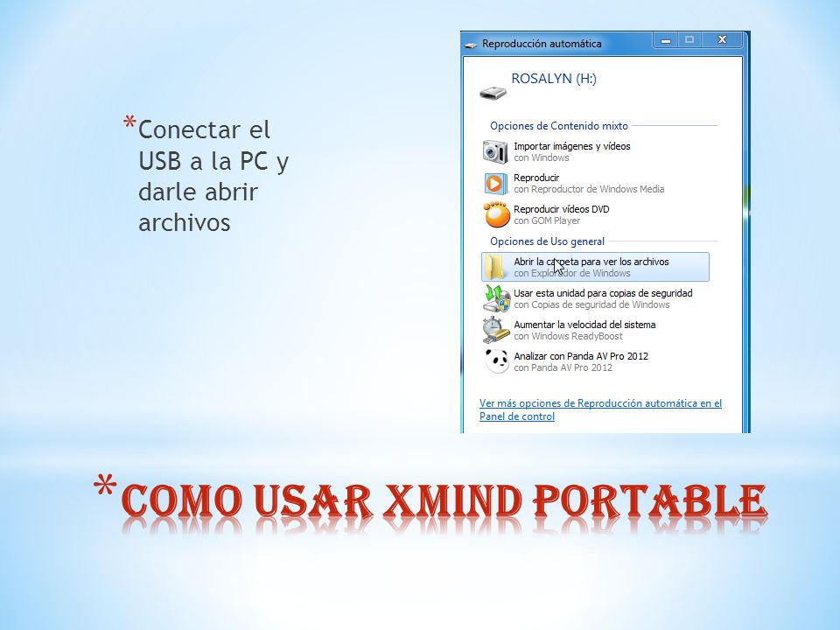Viewport: 840px width, 630px height.
Task: Select Usar esta unidad para copias de seguridad
Action: (x=595, y=298)
